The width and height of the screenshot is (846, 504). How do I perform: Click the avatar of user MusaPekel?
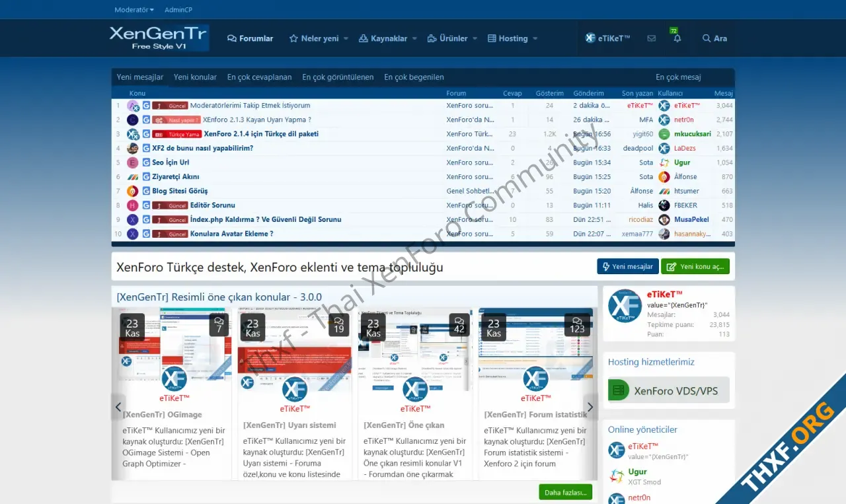[664, 219]
